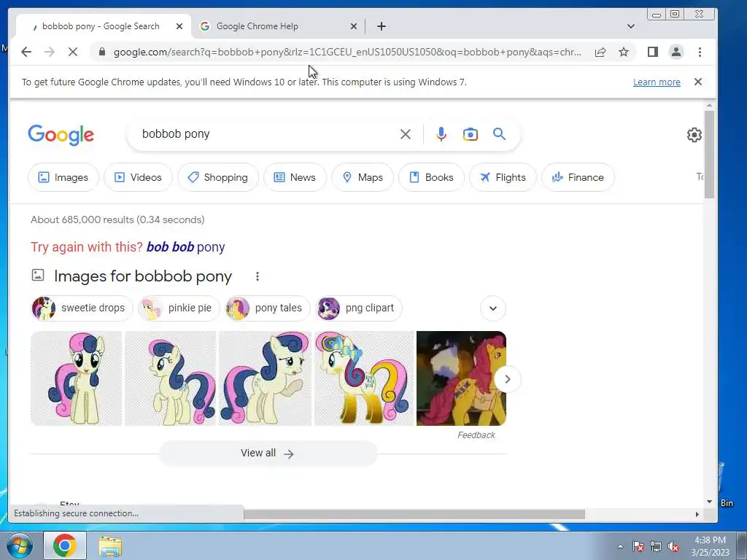Clear the search box with the X
The width and height of the screenshot is (747, 560).
[x=406, y=134]
